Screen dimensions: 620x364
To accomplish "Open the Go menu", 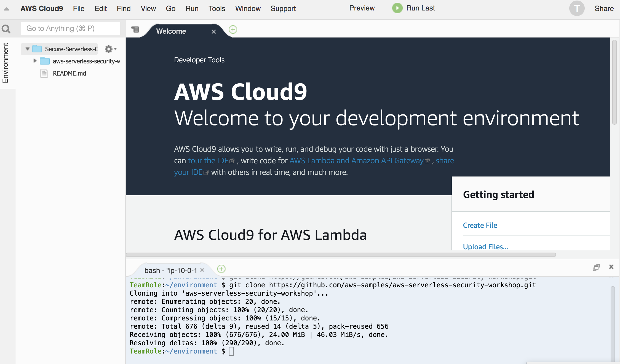I will coord(170,9).
